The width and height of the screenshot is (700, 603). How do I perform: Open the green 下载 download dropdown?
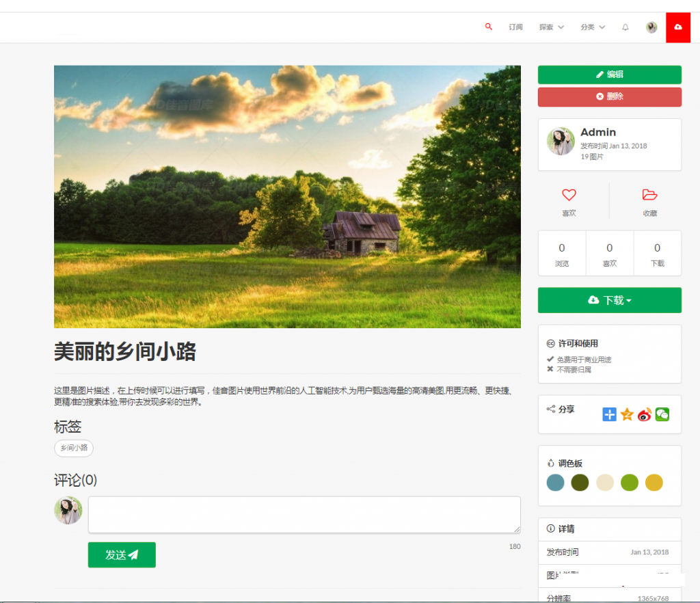[x=609, y=300]
